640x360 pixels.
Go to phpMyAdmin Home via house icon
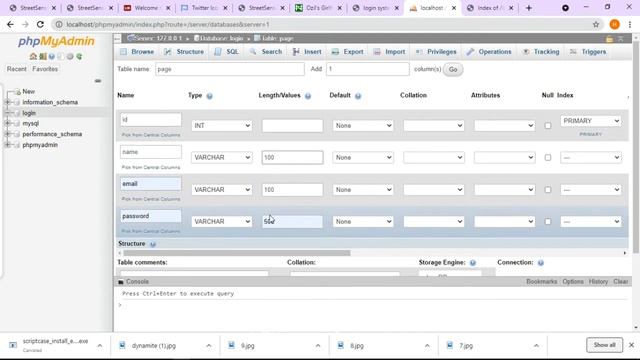click(33, 56)
